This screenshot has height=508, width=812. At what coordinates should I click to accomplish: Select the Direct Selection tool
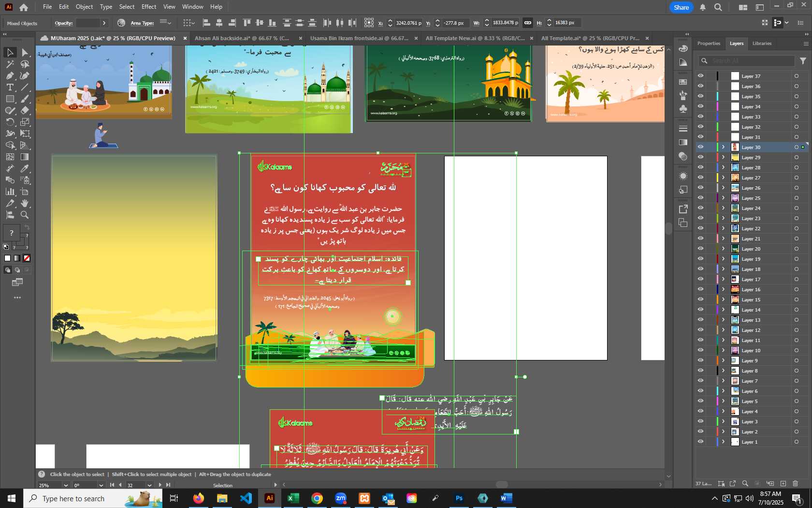pyautogui.click(x=25, y=52)
